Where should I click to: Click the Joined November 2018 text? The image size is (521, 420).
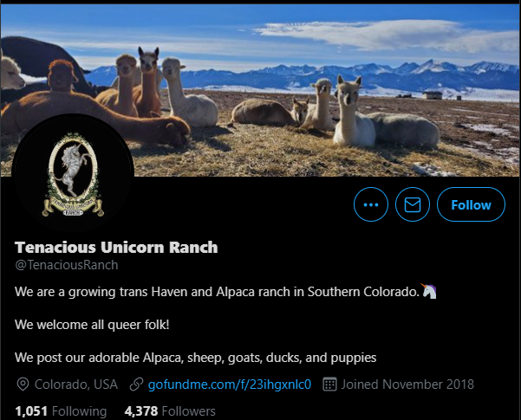pyautogui.click(x=407, y=384)
